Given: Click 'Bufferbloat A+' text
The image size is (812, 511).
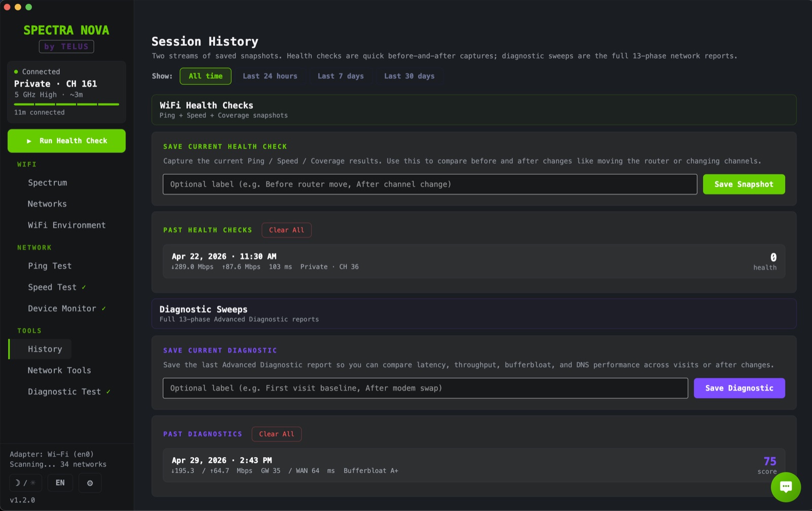Looking at the screenshot, I should (x=371, y=471).
